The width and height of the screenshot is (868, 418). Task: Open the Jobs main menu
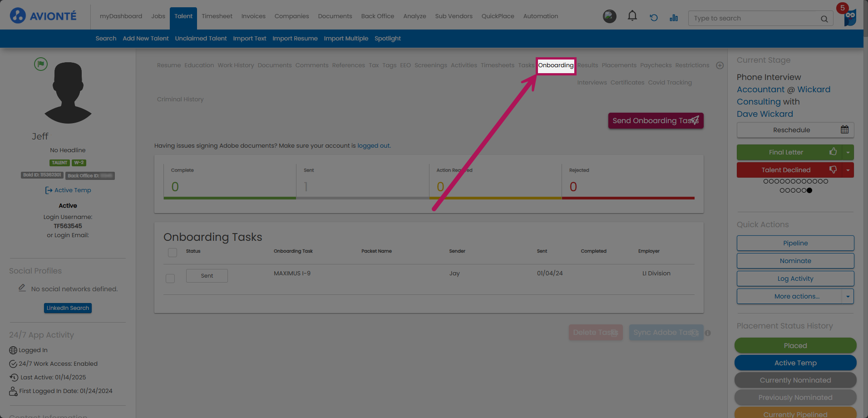tap(158, 16)
